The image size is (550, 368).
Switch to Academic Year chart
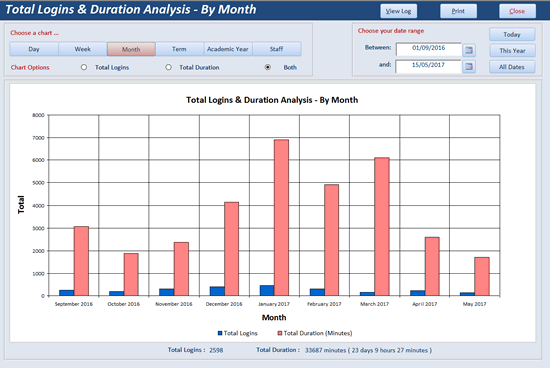[228, 49]
